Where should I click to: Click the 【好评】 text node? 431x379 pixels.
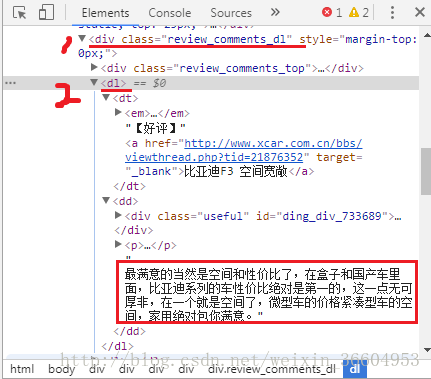pyautogui.click(x=155, y=128)
